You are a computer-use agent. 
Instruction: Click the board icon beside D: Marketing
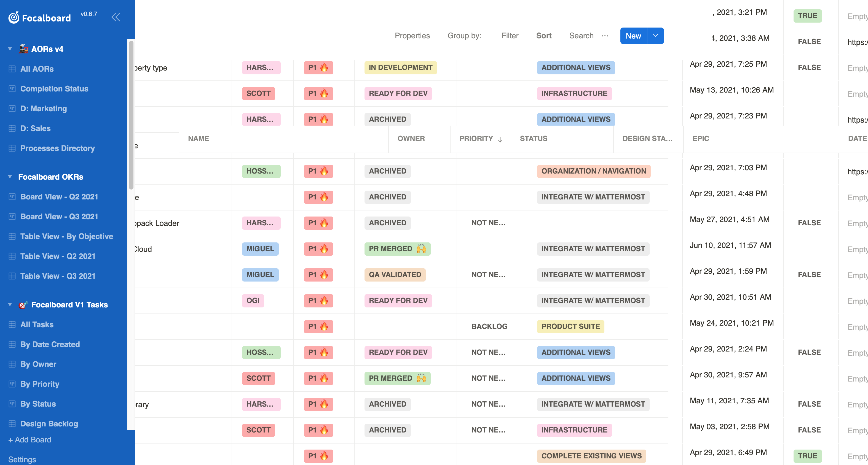pos(12,109)
